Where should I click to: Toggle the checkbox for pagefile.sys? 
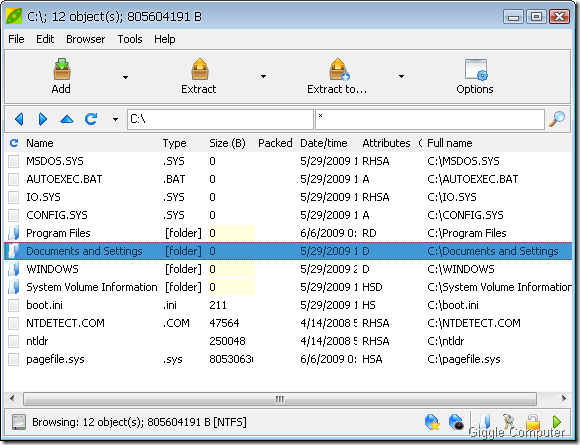[x=14, y=359]
